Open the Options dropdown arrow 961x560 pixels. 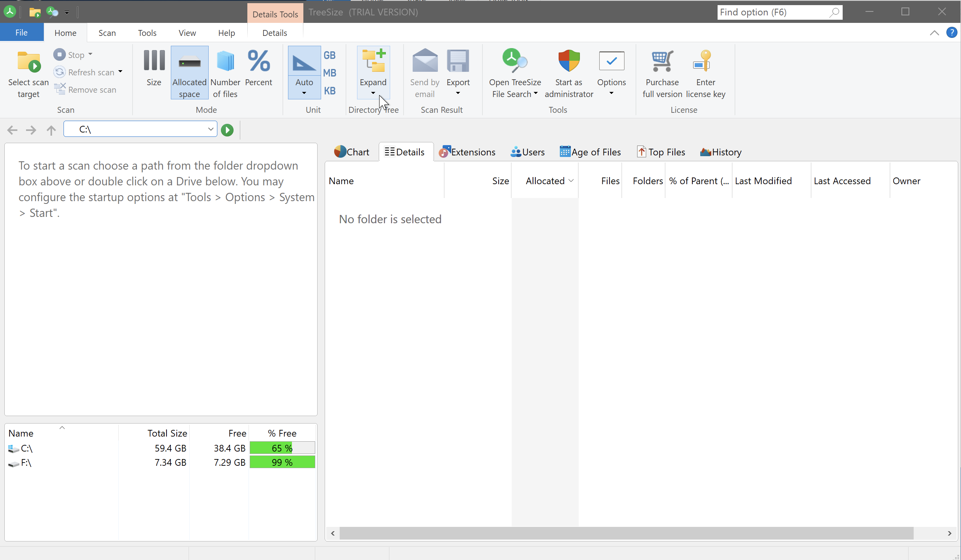(x=611, y=93)
